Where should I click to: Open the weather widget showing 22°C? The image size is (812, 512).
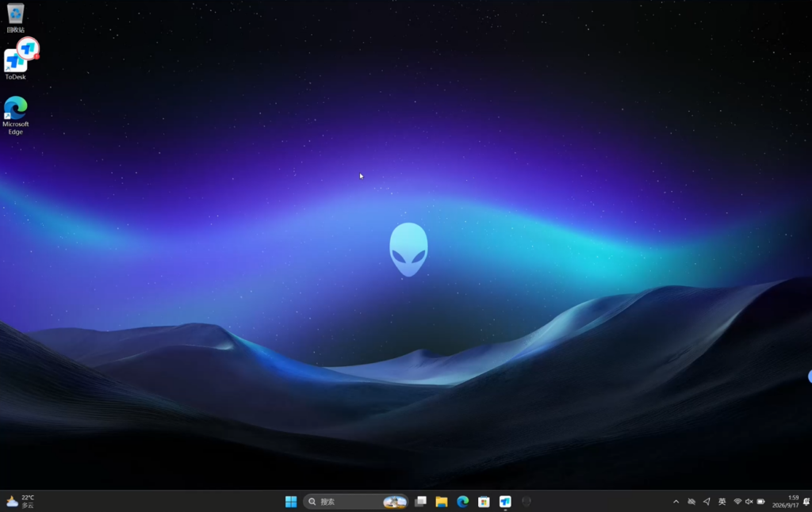21,501
